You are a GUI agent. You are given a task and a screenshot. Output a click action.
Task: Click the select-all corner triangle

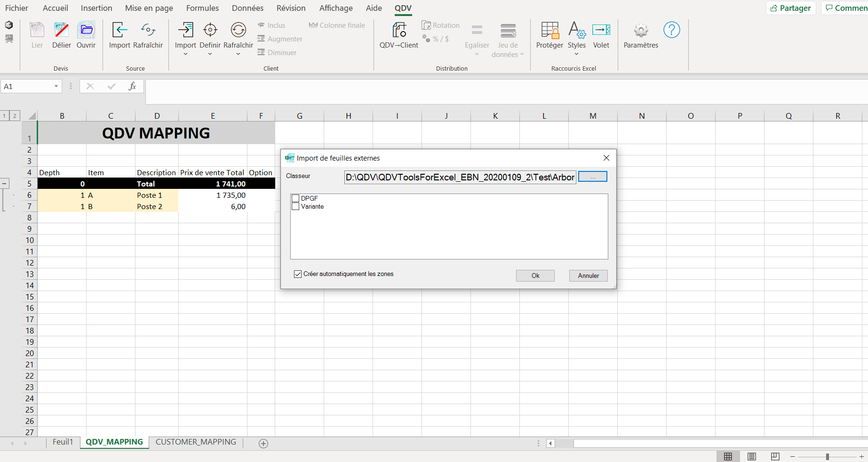tap(31, 116)
